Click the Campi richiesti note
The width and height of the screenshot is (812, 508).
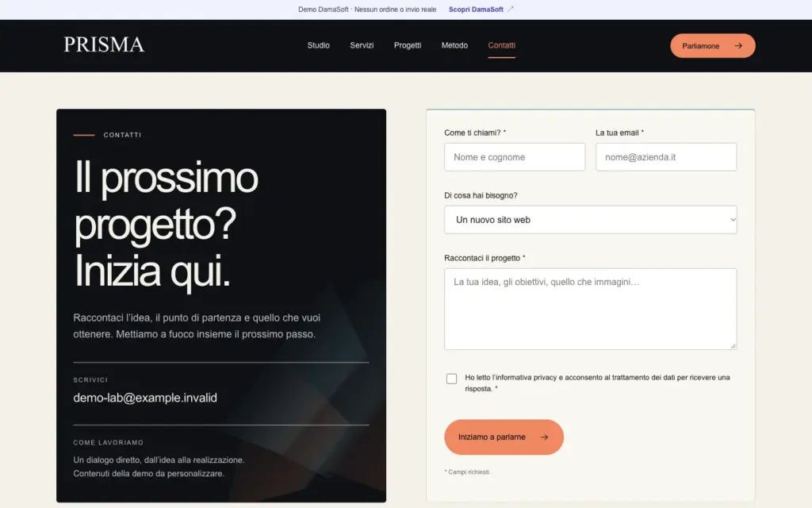point(467,472)
